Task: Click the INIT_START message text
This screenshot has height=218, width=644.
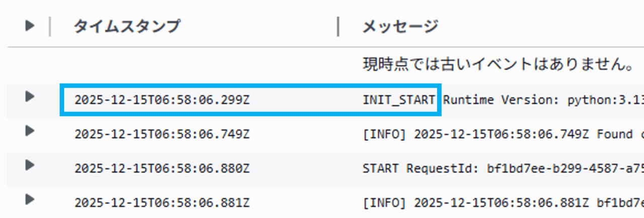Action: (x=399, y=100)
